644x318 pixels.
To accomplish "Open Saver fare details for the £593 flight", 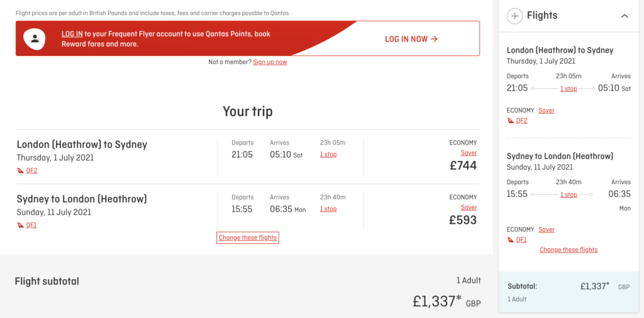I will point(469,207).
